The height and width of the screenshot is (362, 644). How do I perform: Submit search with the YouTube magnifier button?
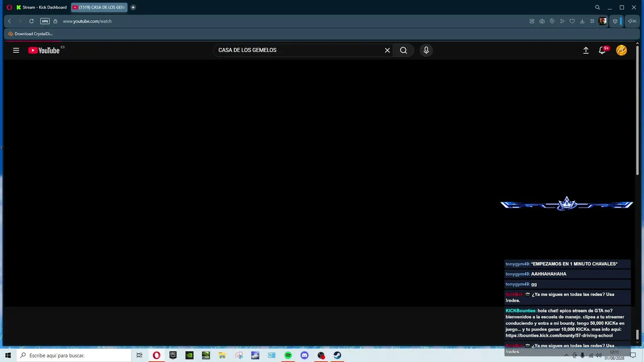pyautogui.click(x=404, y=50)
